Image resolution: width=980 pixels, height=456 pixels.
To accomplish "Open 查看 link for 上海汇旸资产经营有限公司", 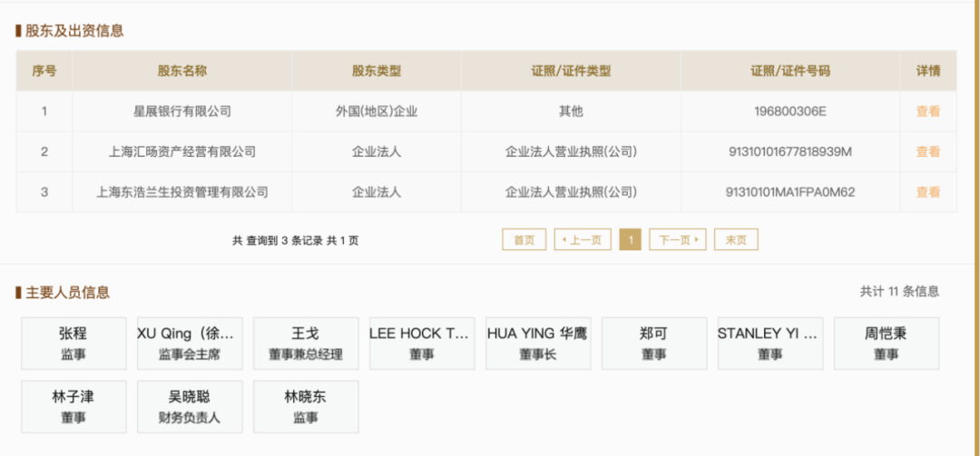I will click(927, 152).
